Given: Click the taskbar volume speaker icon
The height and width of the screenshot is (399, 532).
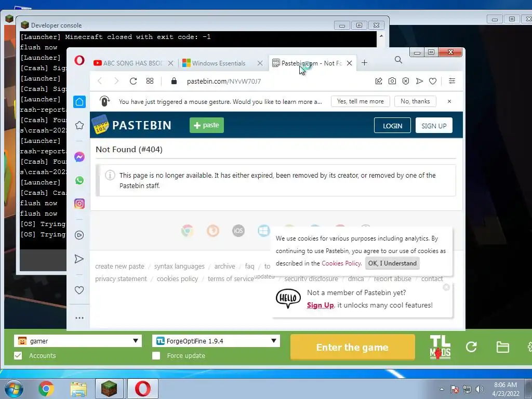Looking at the screenshot, I should [x=479, y=389].
